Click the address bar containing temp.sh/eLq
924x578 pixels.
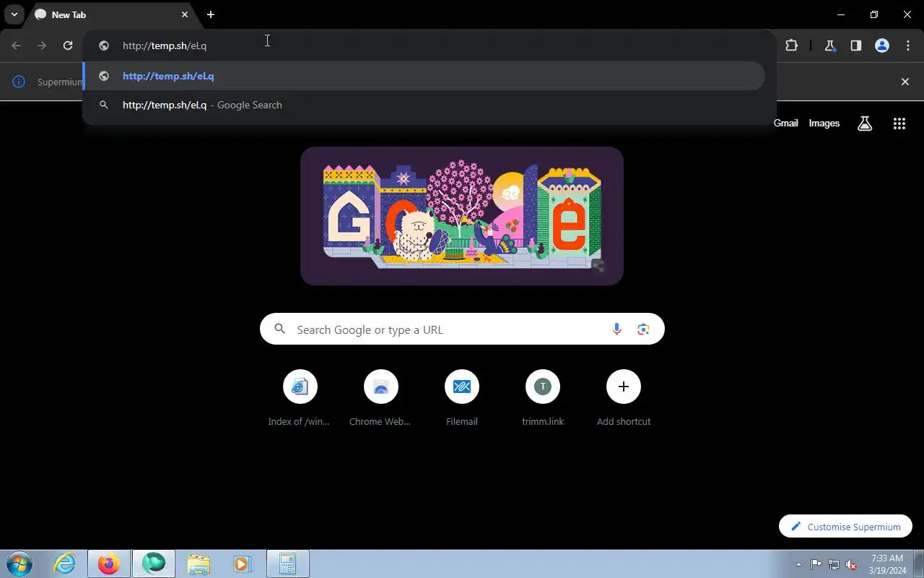(x=430, y=46)
